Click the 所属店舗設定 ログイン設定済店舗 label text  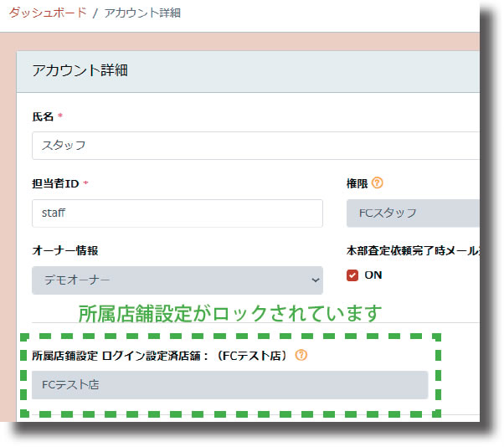159,355
